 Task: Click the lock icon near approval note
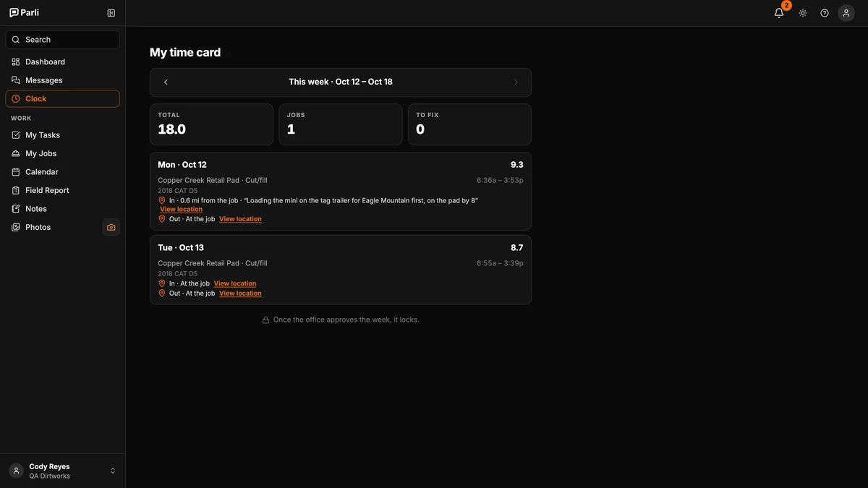tap(265, 320)
